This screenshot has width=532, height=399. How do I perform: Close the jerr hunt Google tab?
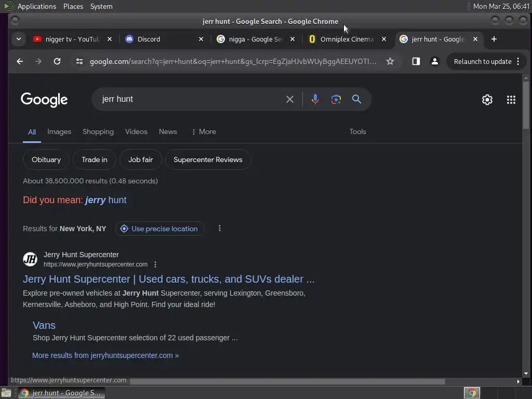[x=475, y=39]
